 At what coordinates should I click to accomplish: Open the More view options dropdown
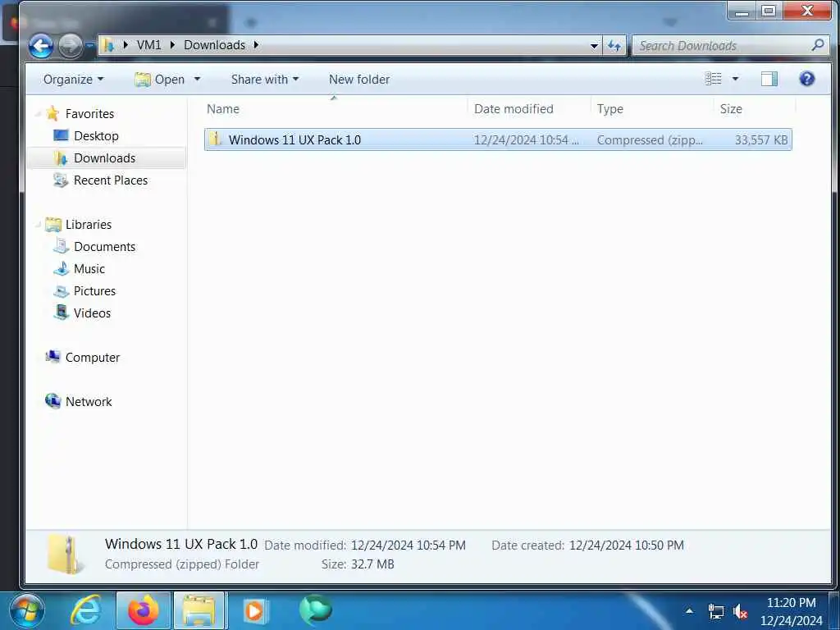click(x=735, y=79)
